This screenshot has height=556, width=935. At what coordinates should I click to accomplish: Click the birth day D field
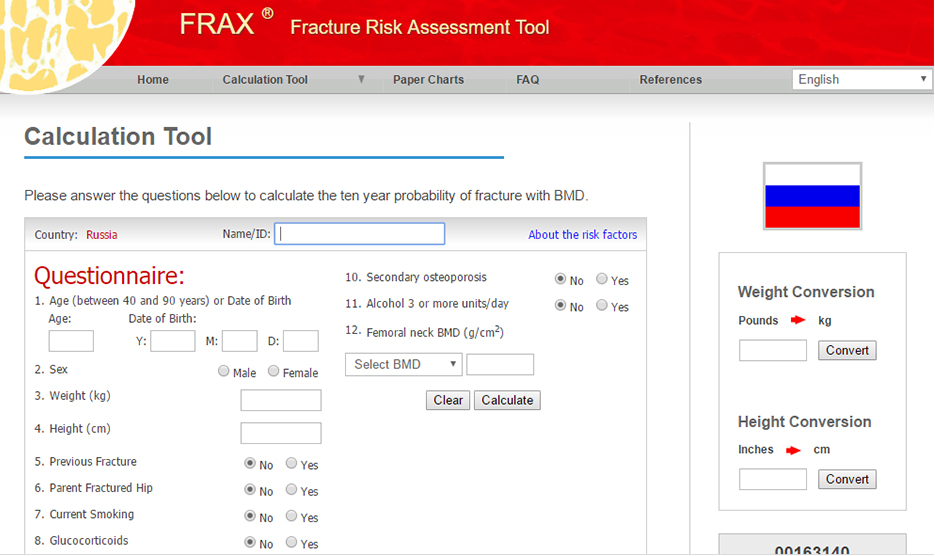[x=301, y=341]
